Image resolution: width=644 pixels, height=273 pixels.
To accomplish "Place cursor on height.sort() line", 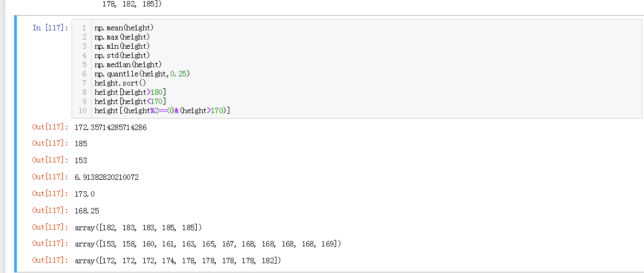I will [x=120, y=83].
